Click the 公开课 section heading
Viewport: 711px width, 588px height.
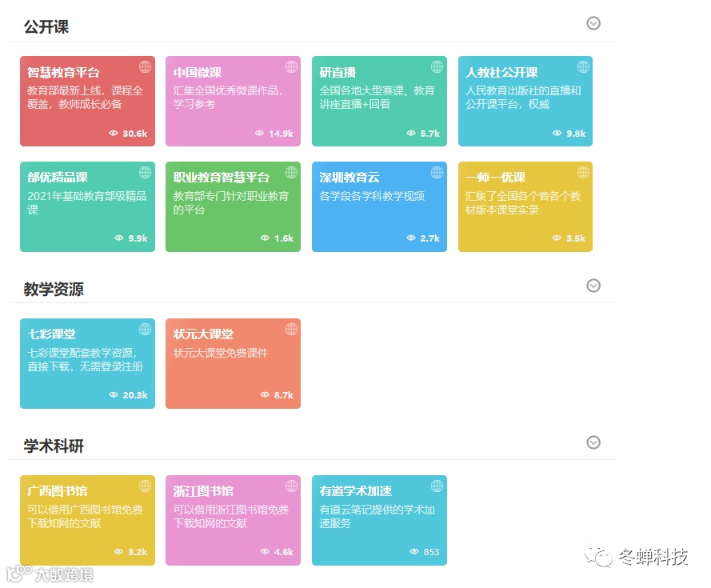click(x=46, y=26)
